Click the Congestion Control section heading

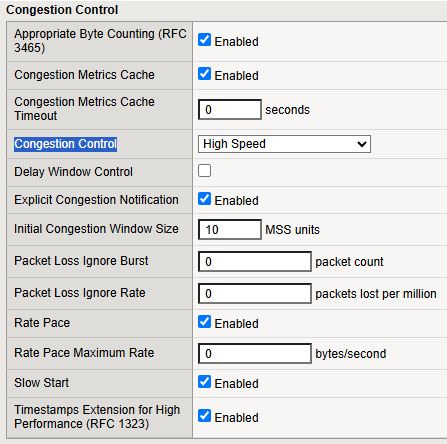[62, 10]
